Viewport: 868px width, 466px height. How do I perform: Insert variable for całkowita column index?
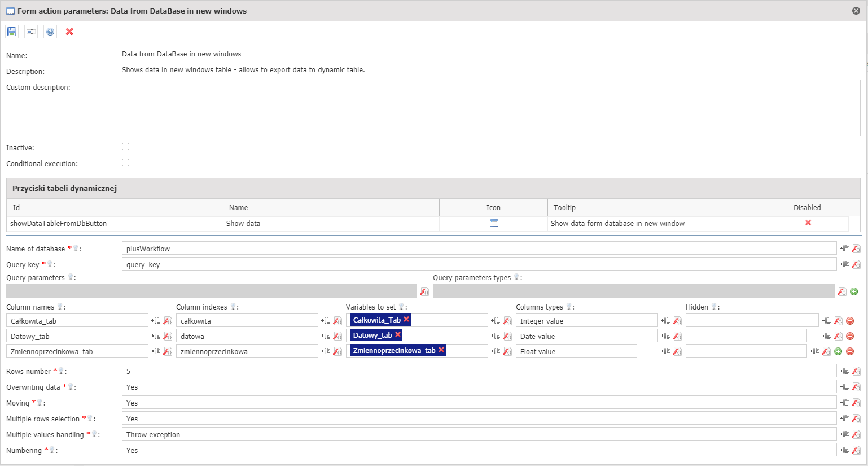coord(326,321)
